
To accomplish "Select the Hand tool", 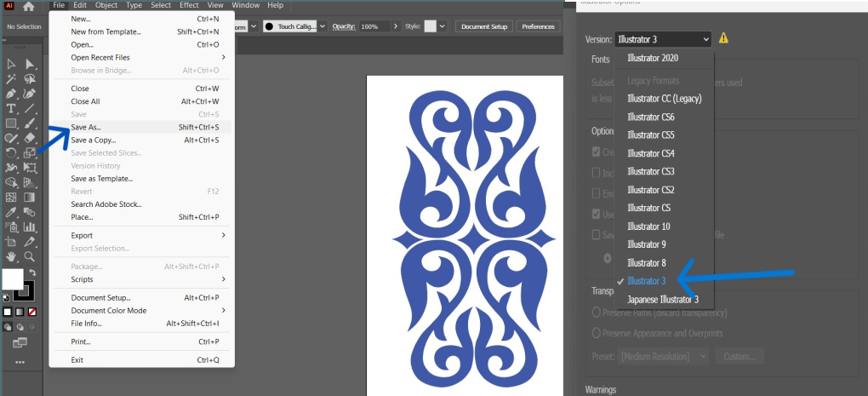I will coord(10,256).
